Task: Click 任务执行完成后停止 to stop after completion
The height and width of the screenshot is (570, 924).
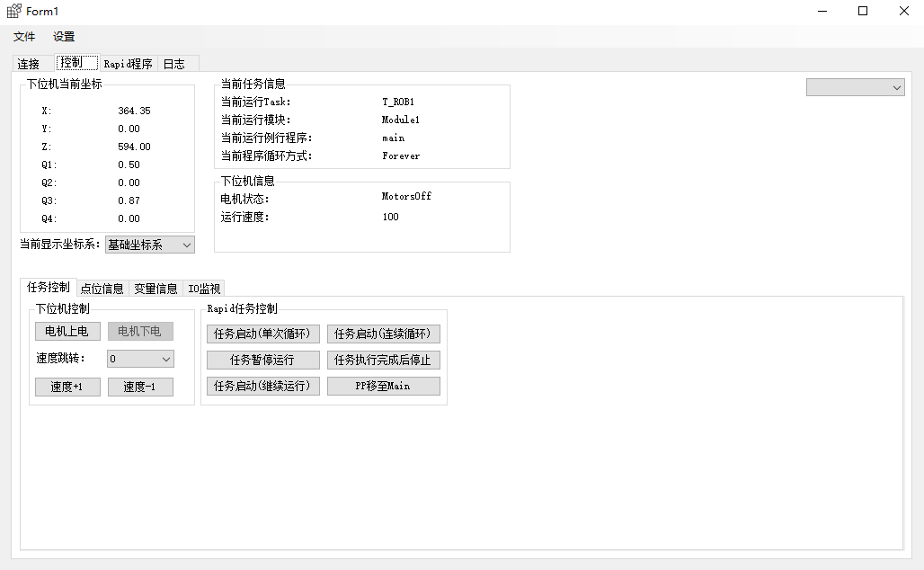Action: (x=384, y=359)
